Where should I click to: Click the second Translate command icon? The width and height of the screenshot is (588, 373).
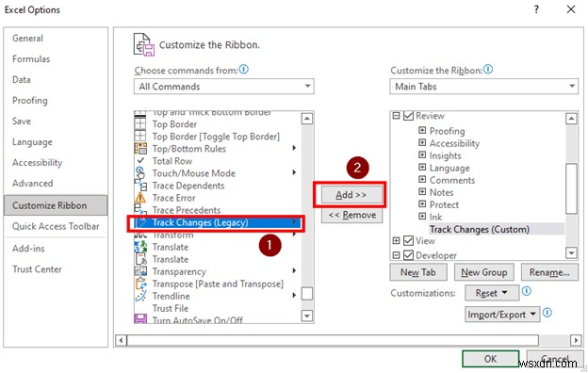140,259
